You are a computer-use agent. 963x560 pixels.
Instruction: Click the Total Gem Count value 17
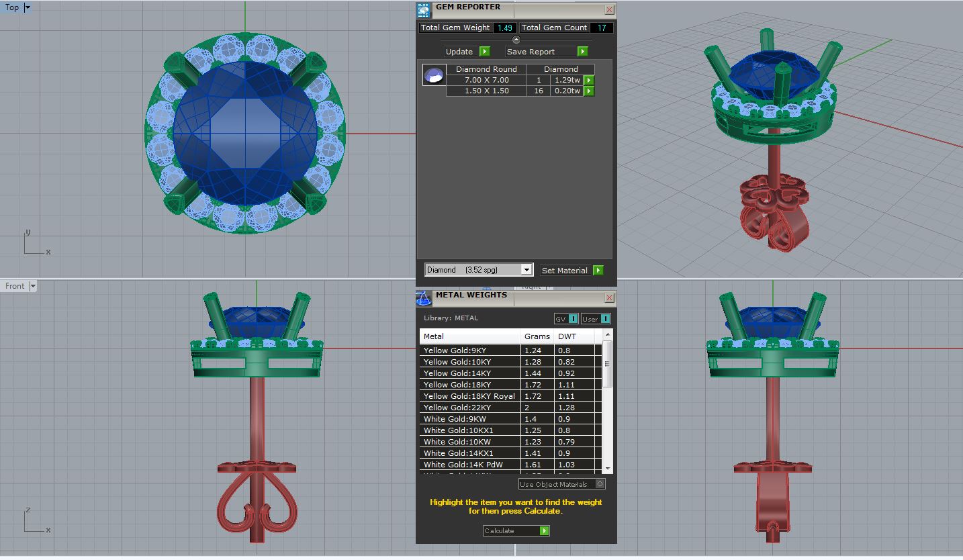click(601, 28)
